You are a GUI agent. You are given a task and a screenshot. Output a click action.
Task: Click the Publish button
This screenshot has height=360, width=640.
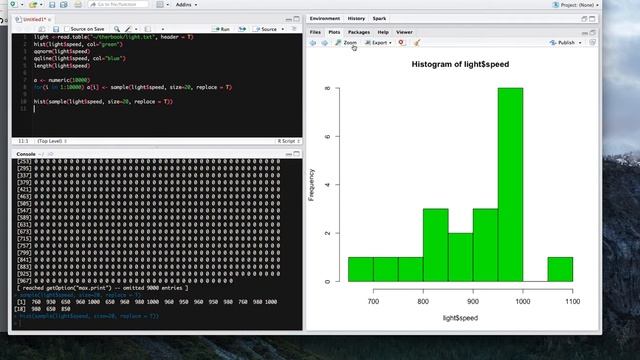click(x=562, y=42)
